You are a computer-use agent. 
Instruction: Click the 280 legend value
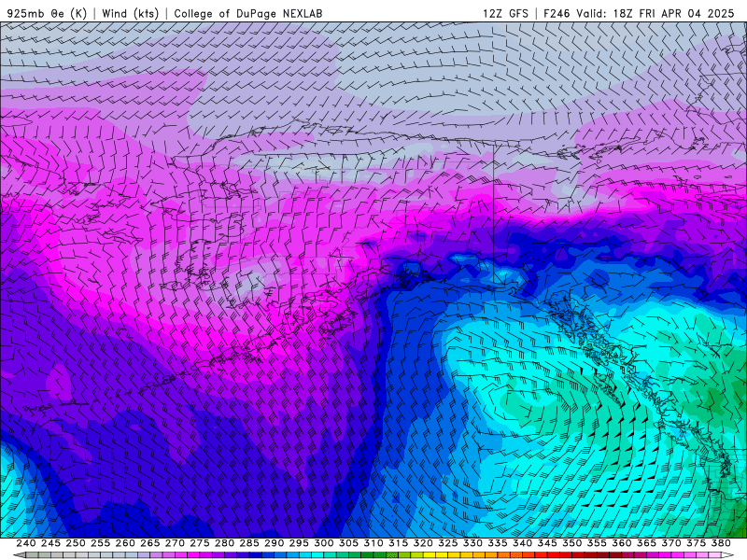224,543
